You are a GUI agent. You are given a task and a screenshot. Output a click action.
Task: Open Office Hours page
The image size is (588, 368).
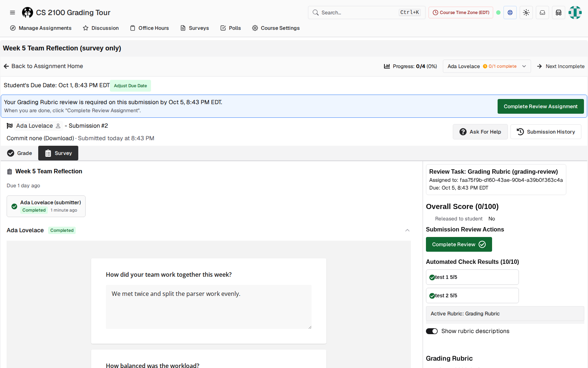[x=149, y=28]
